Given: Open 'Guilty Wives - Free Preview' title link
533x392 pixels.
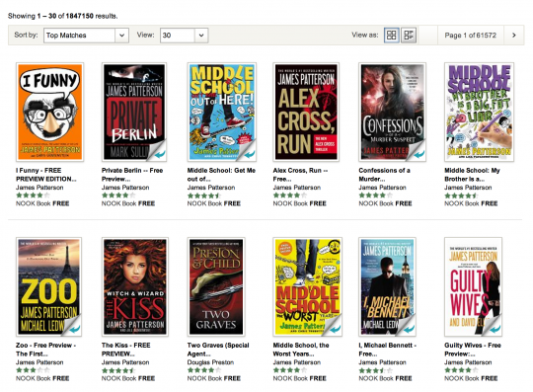Looking at the screenshot, I should 473,350.
